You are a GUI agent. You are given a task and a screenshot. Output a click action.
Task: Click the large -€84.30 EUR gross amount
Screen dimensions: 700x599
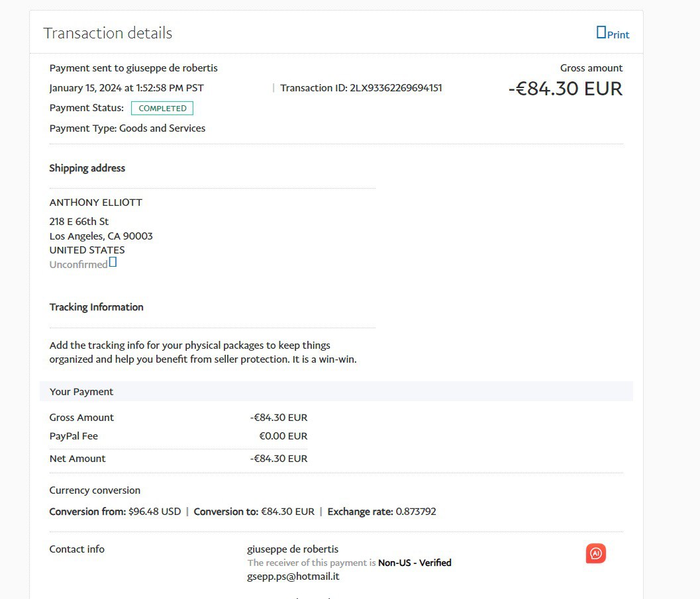[x=566, y=89]
